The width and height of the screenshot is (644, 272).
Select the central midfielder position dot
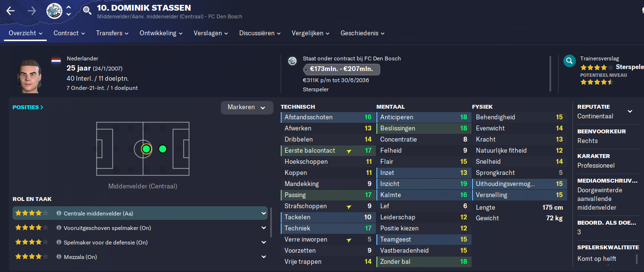click(x=146, y=149)
